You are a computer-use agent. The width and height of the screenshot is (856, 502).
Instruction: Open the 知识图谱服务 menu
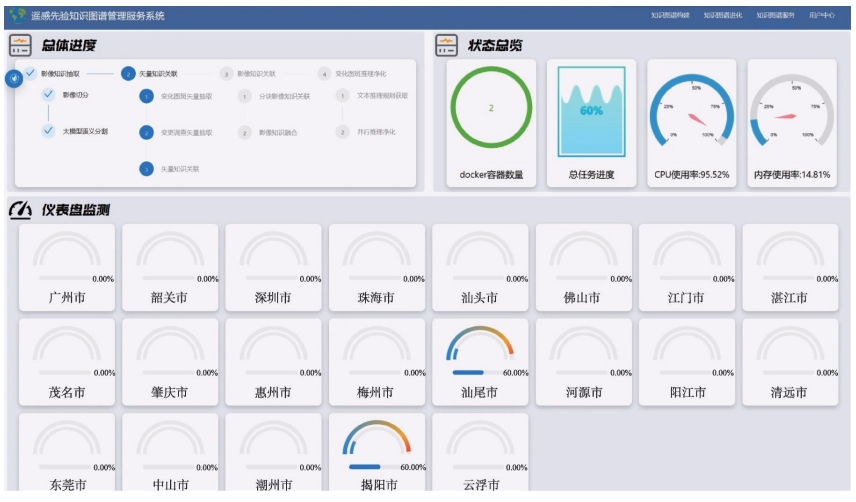[x=776, y=16]
